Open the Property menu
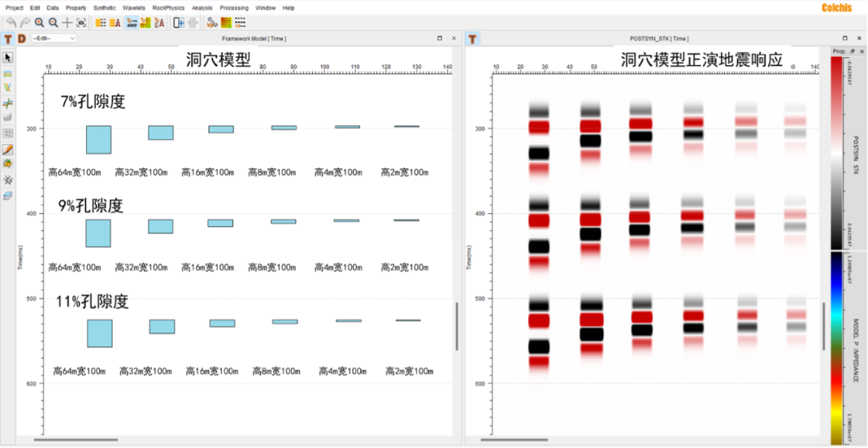The height and width of the screenshot is (448, 868). [x=76, y=8]
